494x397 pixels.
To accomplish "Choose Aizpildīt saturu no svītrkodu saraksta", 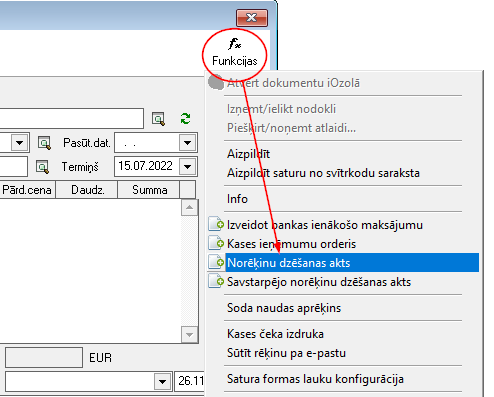I will point(343,173).
